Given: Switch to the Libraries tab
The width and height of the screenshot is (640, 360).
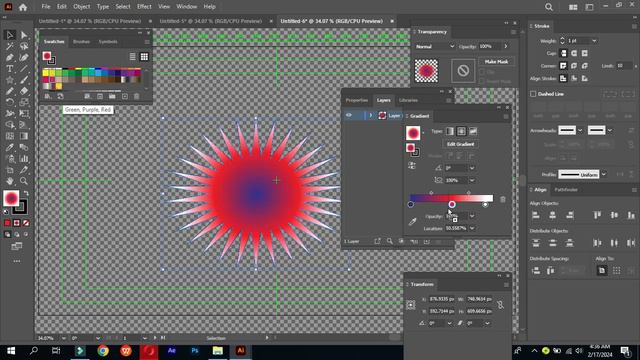Looking at the screenshot, I should point(408,100).
